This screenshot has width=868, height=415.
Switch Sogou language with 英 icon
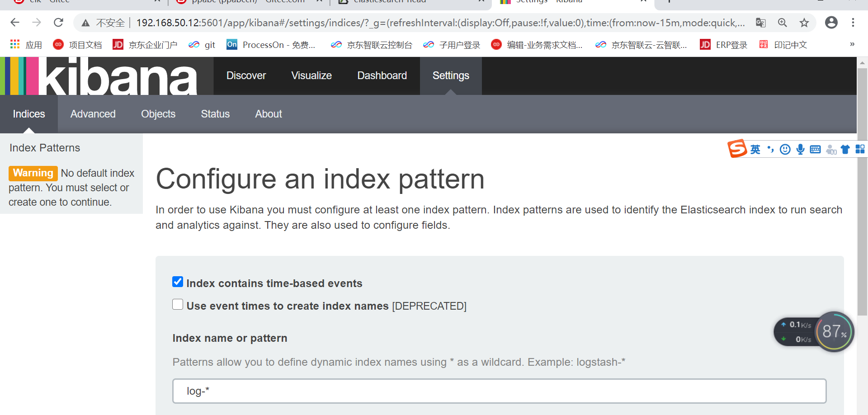tap(755, 149)
